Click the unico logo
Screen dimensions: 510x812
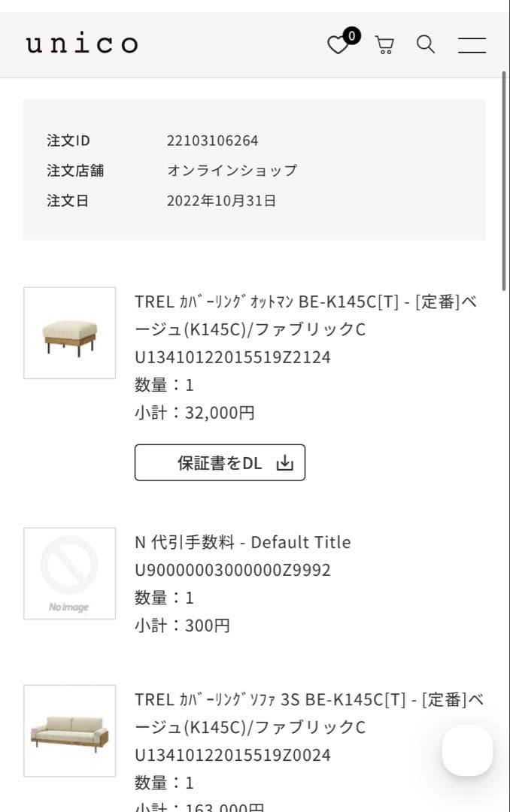pyautogui.click(x=82, y=44)
